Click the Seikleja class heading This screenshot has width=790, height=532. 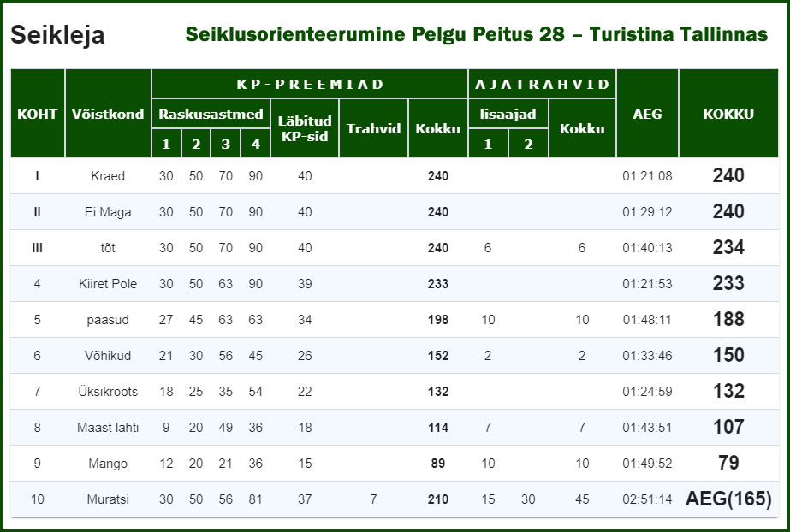57,35
